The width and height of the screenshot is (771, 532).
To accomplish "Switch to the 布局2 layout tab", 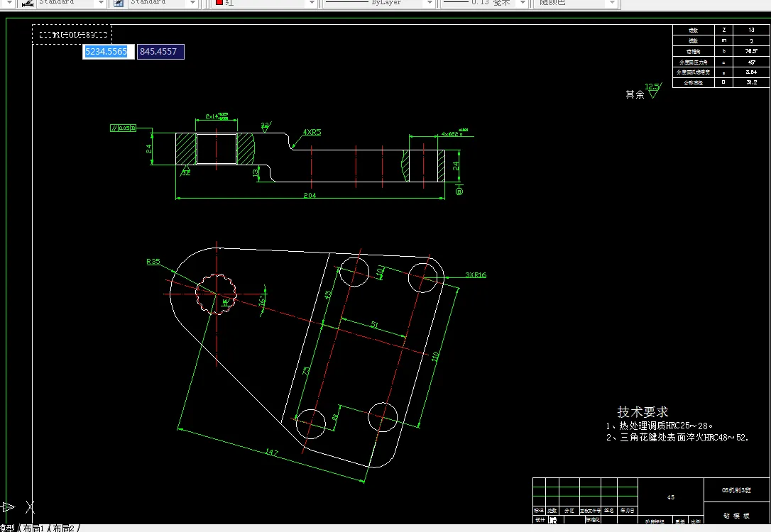I will click(x=63, y=528).
